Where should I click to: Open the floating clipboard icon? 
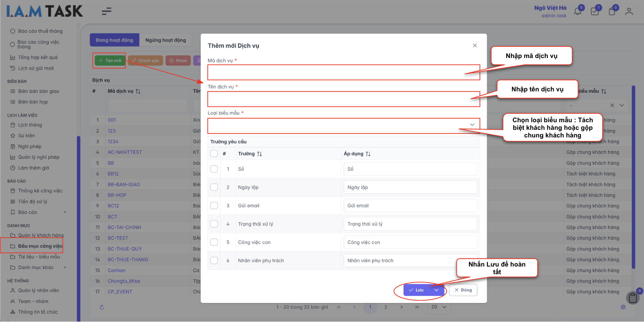pyautogui.click(x=633, y=298)
